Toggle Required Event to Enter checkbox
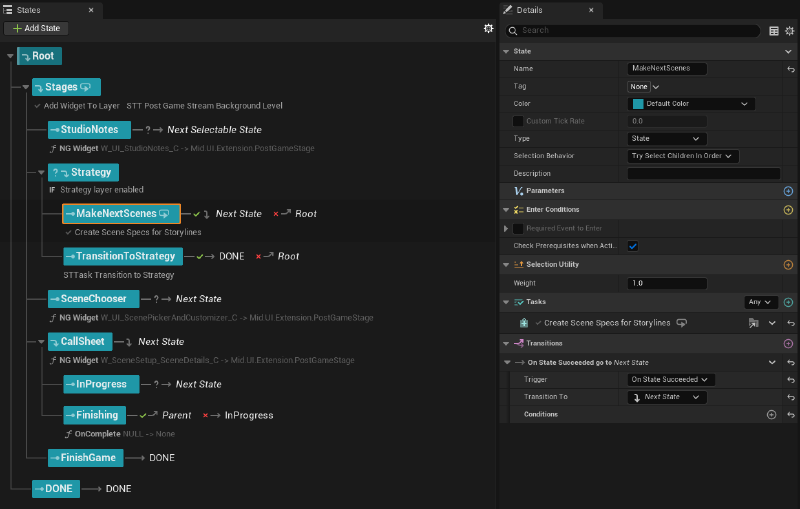800x509 pixels. point(518,229)
